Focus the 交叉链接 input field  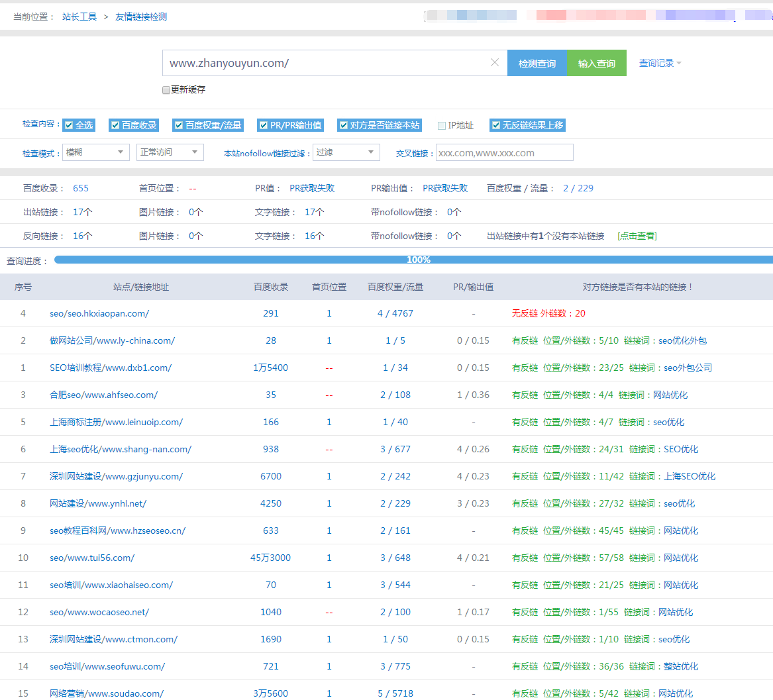[504, 153]
